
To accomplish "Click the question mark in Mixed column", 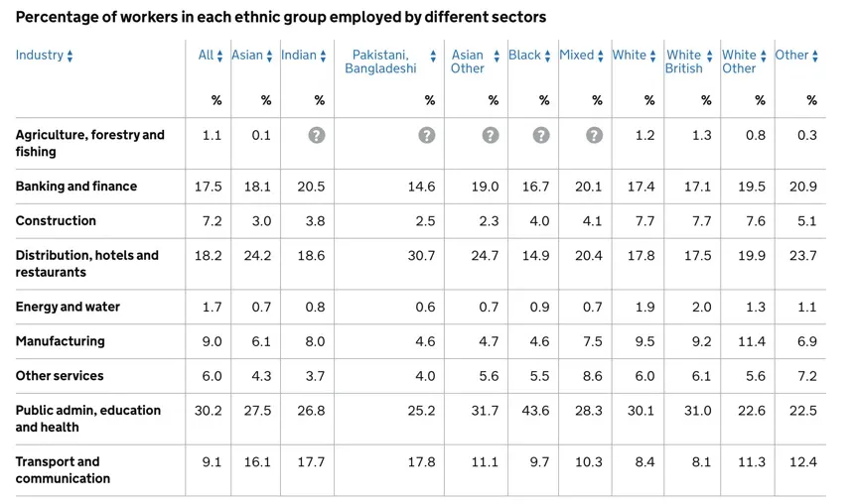I will pos(593,135).
